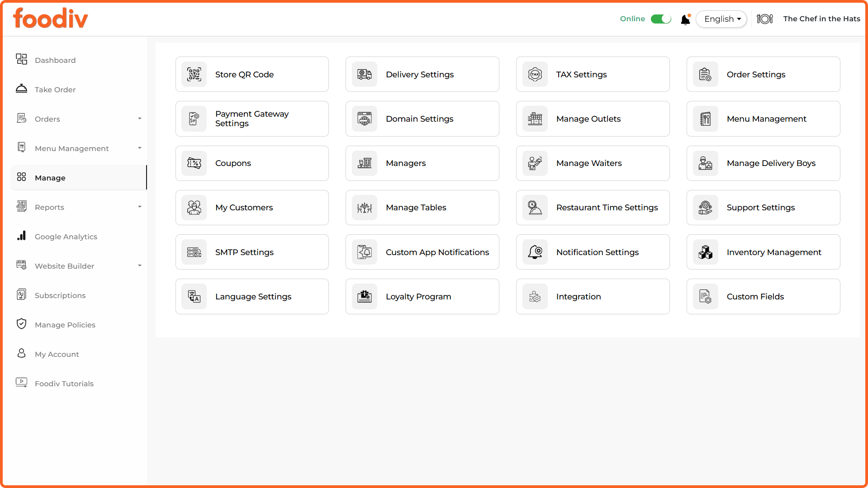Viewport: 868px width, 488px height.
Task: Click the Coupons ticket icon
Action: coord(194,163)
